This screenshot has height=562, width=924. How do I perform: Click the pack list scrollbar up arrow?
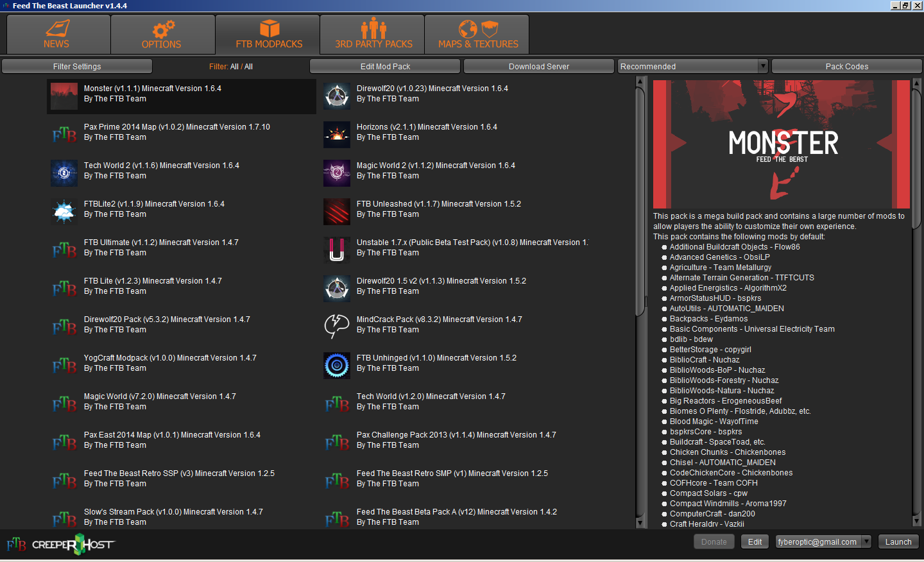(x=640, y=81)
